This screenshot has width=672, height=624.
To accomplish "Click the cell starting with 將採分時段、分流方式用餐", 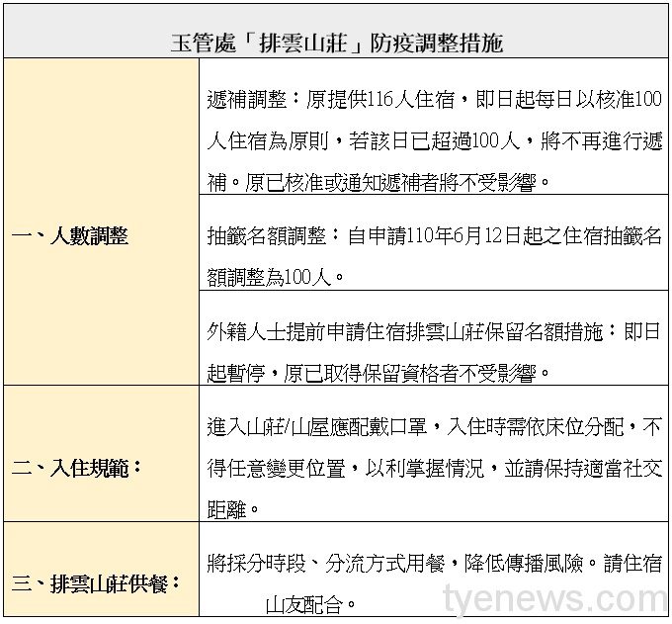I will click(x=434, y=570).
